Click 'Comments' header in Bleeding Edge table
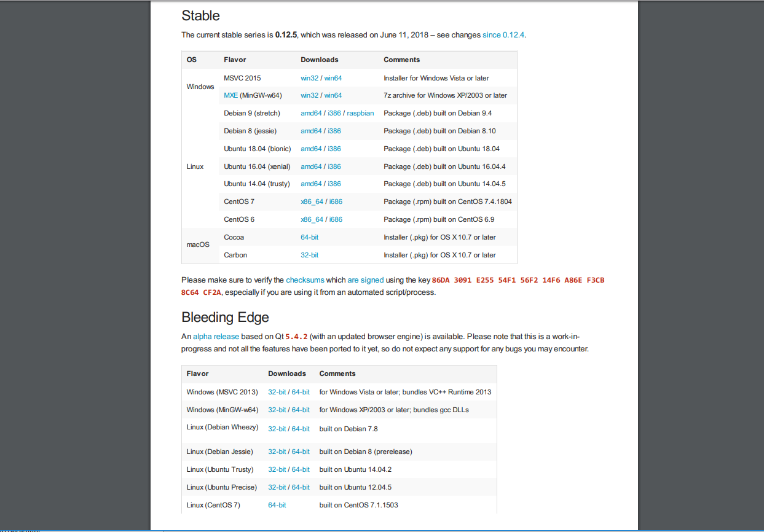The width and height of the screenshot is (764, 532). (x=337, y=374)
